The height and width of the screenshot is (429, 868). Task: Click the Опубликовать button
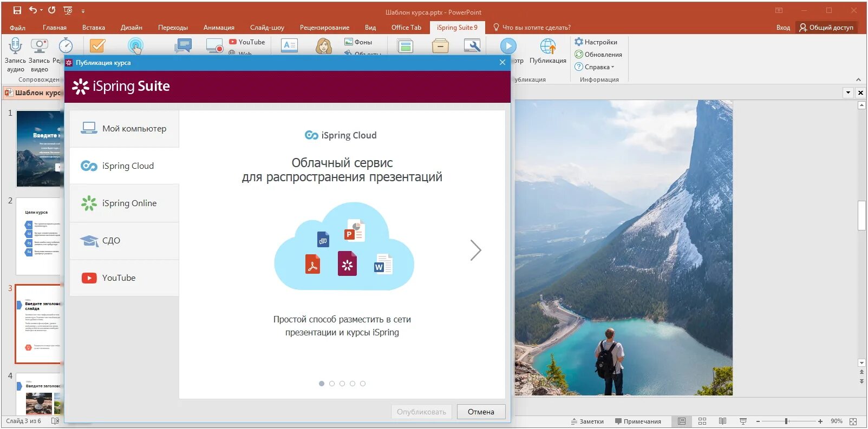tap(421, 412)
